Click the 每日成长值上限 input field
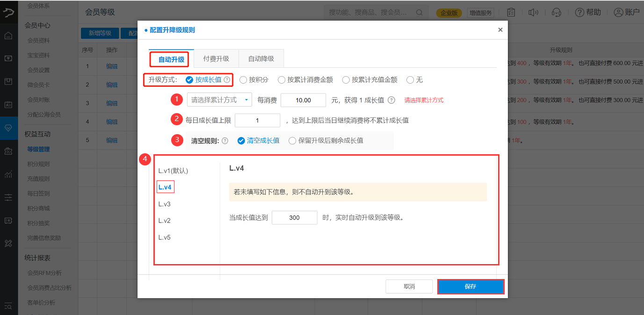The image size is (644, 315). tap(257, 120)
